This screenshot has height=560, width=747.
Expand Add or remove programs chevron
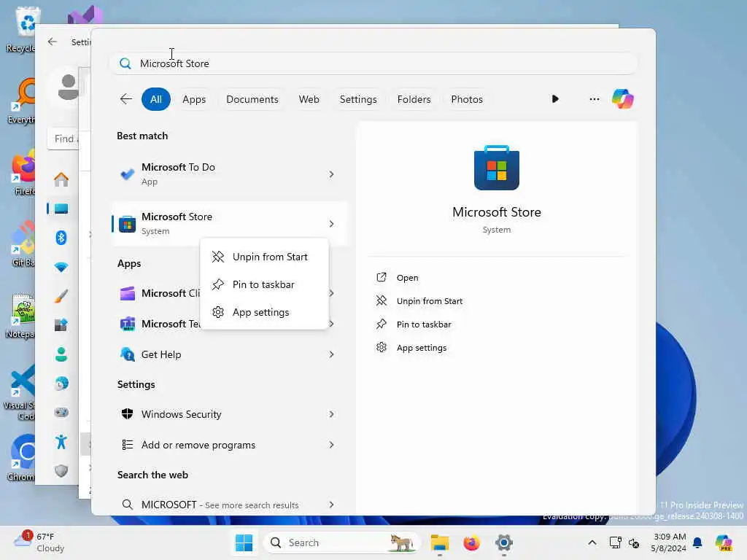[332, 445]
